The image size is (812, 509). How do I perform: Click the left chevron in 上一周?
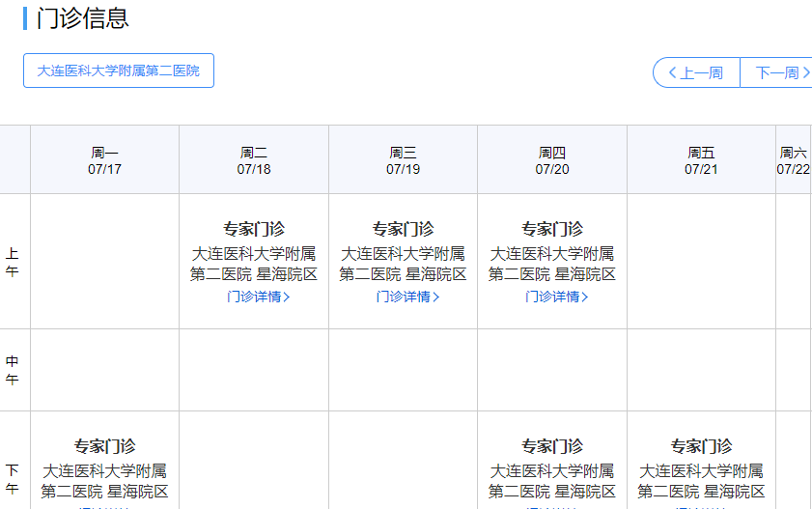(673, 73)
